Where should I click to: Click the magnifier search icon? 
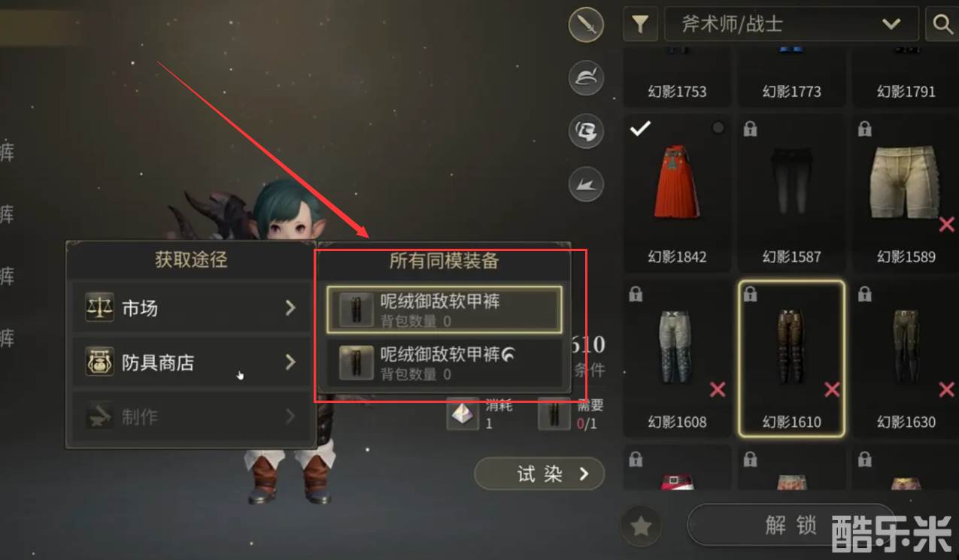[x=942, y=24]
